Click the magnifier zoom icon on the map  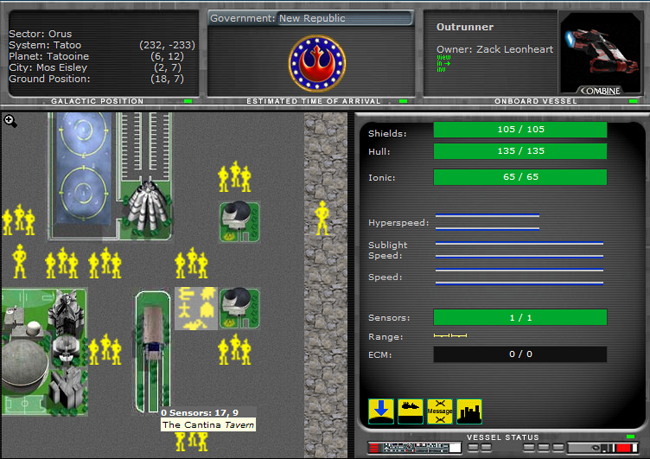tap(10, 121)
